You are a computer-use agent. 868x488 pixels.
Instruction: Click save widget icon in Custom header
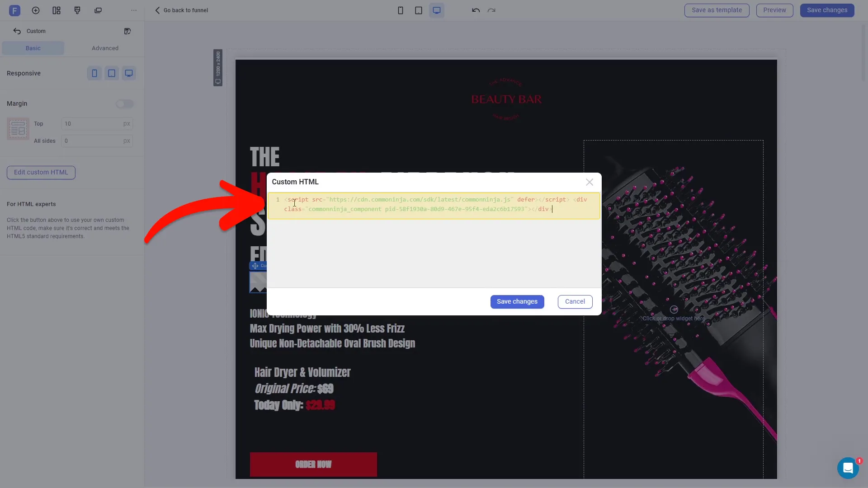click(127, 31)
